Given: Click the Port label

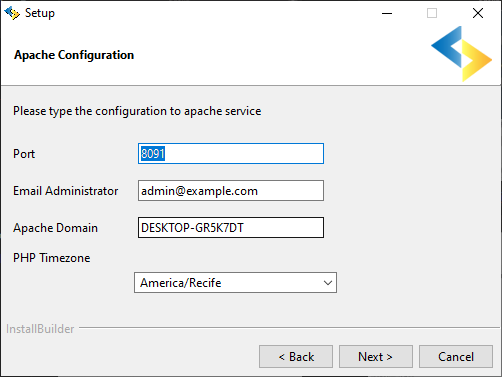Looking at the screenshot, I should point(24,154).
